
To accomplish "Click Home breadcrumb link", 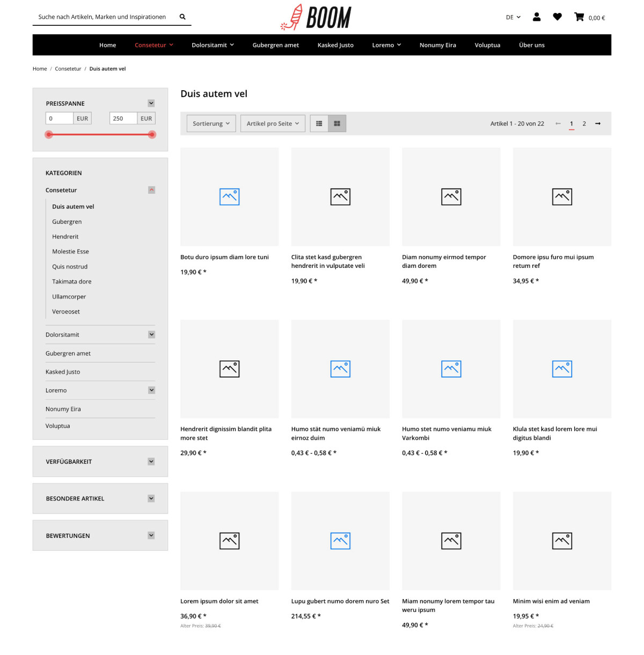I will pos(40,69).
